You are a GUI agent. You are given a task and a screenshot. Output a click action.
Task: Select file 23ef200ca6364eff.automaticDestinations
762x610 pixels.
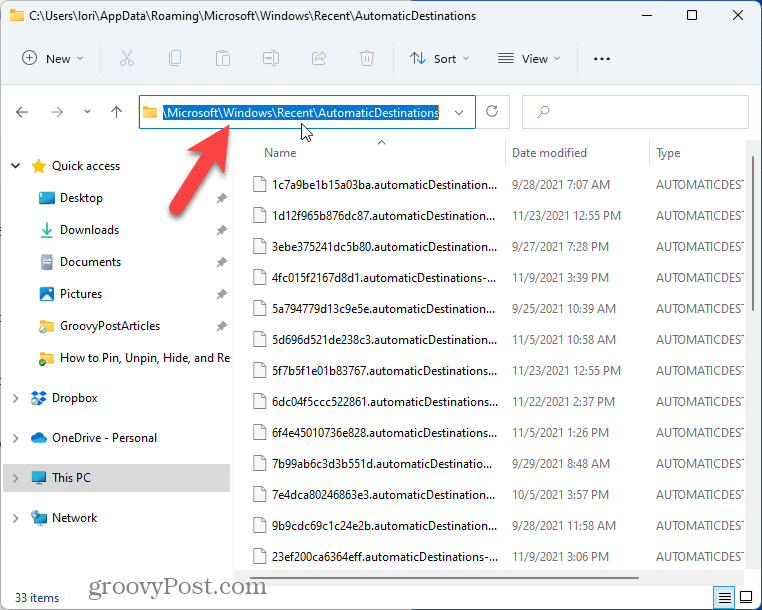[384, 557]
